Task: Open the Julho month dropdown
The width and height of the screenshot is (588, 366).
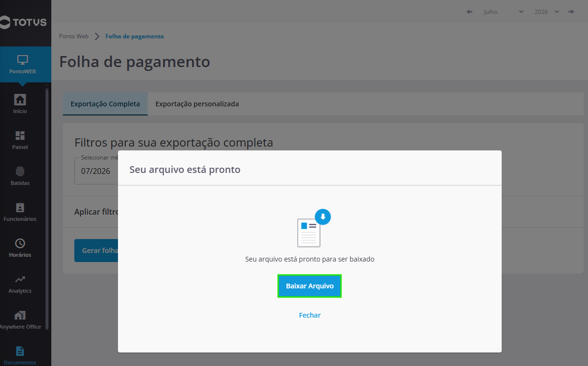Action: point(504,11)
